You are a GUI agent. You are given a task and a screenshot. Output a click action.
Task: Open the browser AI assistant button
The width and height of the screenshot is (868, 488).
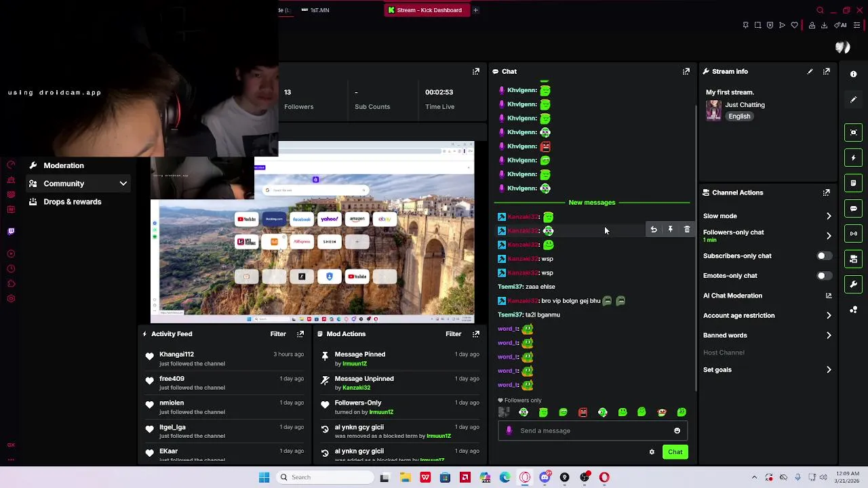pyautogui.click(x=841, y=25)
